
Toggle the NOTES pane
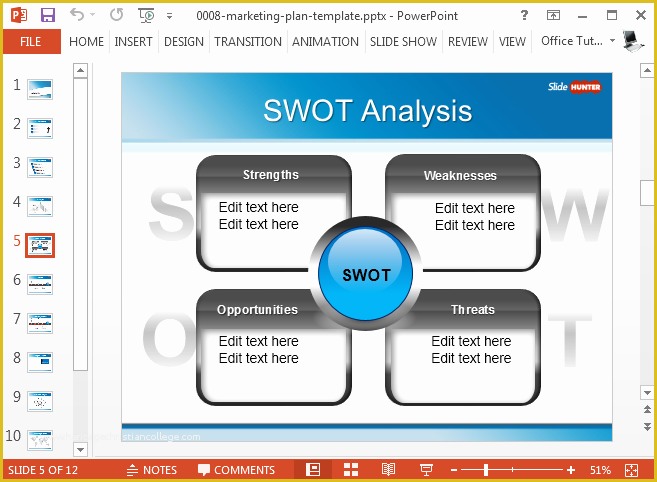(152, 470)
